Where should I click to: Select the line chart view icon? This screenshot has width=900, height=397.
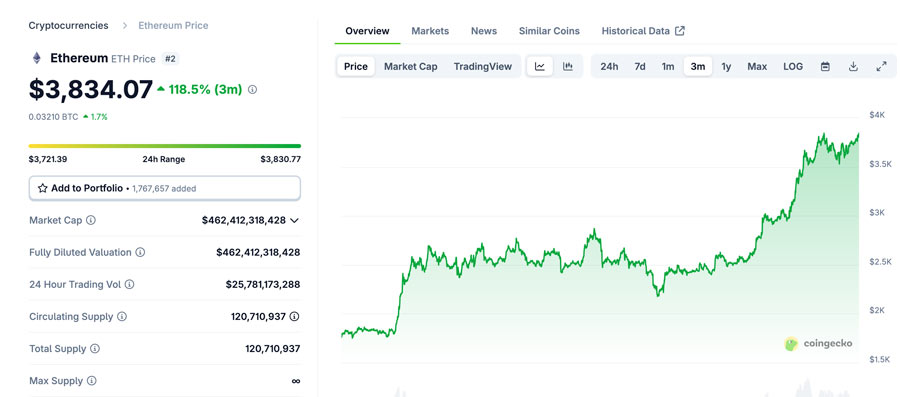pyautogui.click(x=540, y=67)
